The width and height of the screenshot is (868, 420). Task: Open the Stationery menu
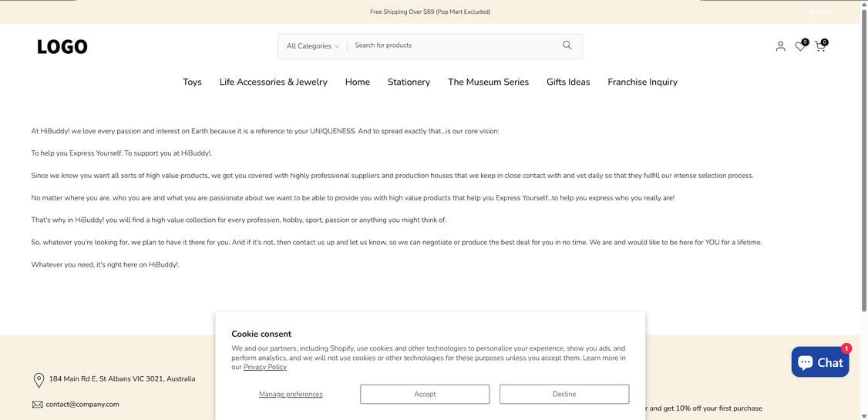tap(409, 82)
